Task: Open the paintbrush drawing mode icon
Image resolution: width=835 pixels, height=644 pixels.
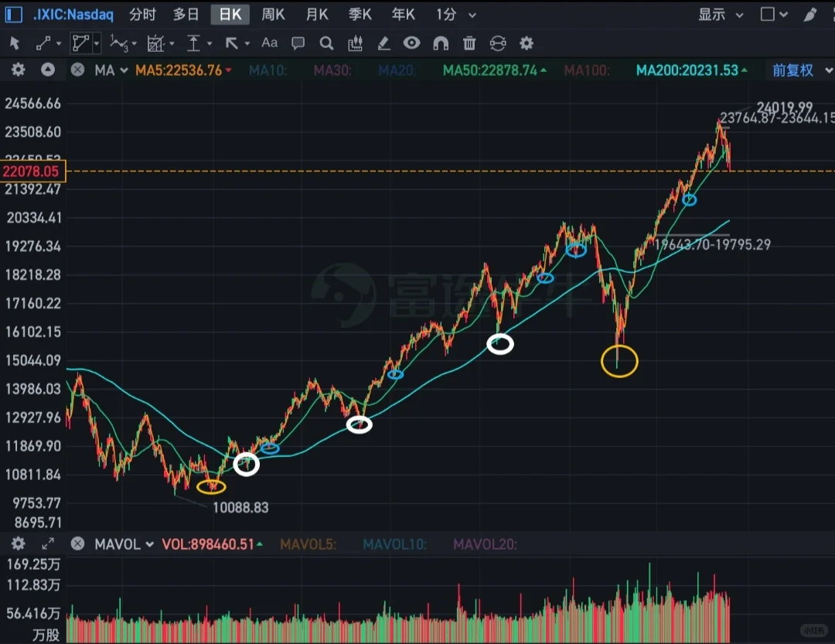Action: coord(810,15)
